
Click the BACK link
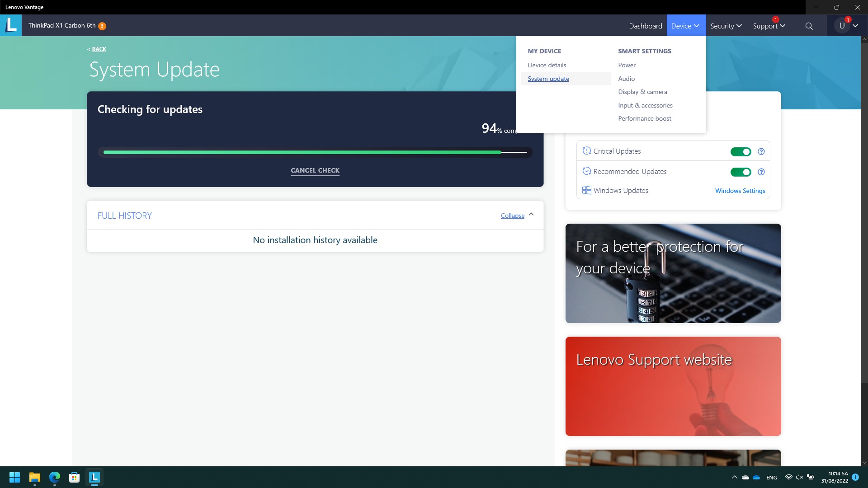[x=99, y=49]
